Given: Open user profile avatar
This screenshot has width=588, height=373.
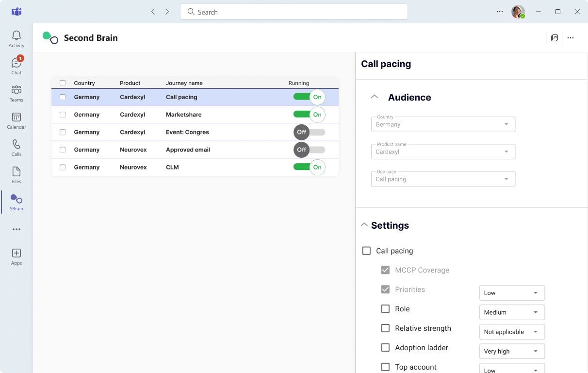Looking at the screenshot, I should [x=518, y=12].
